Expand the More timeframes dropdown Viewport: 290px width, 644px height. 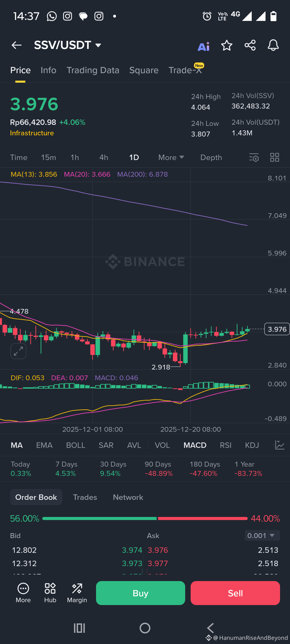coord(171,157)
